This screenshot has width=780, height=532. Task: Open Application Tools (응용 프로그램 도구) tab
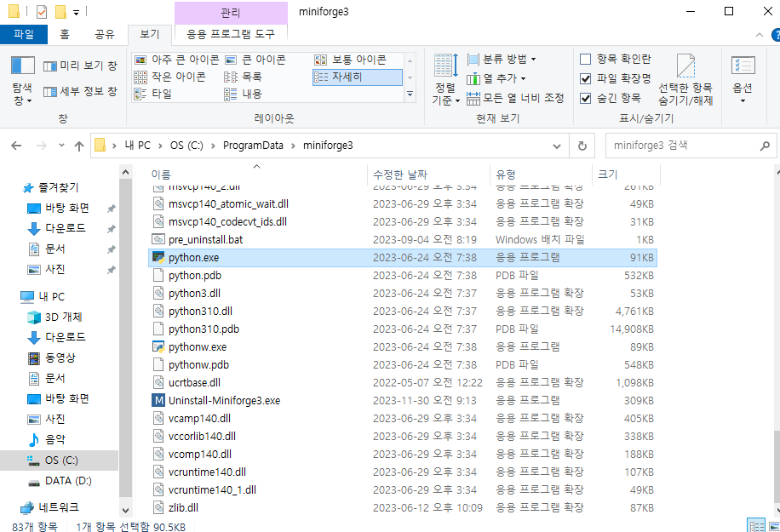point(230,34)
